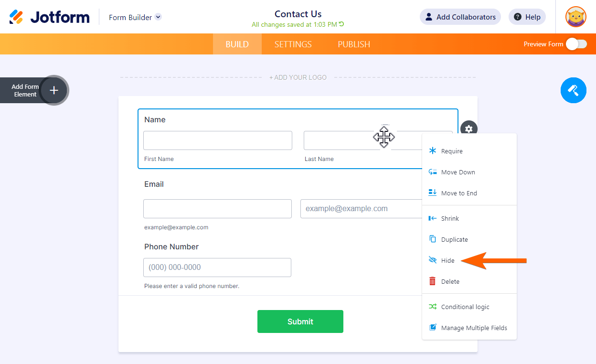Screen dimensions: 596x364
Task: Click the gear icon beside the Name field
Action: point(469,128)
